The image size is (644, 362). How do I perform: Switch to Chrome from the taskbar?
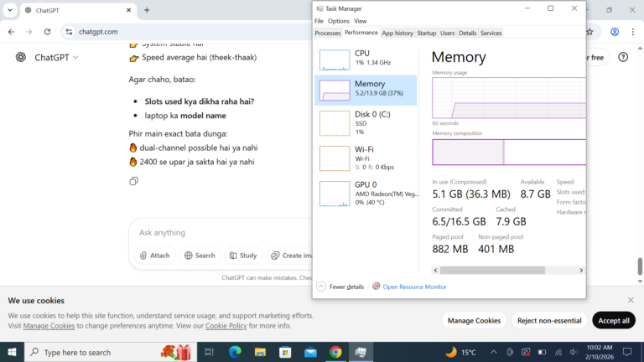(335, 352)
